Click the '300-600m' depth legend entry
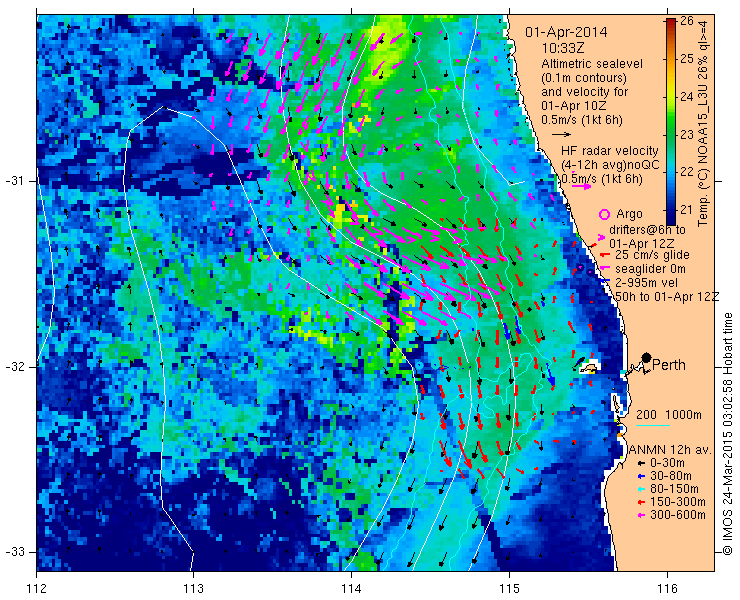Screen dimensions: 740x600 [678, 515]
